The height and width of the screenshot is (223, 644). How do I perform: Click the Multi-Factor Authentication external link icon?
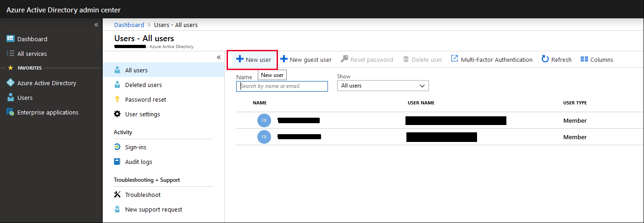pyautogui.click(x=455, y=59)
